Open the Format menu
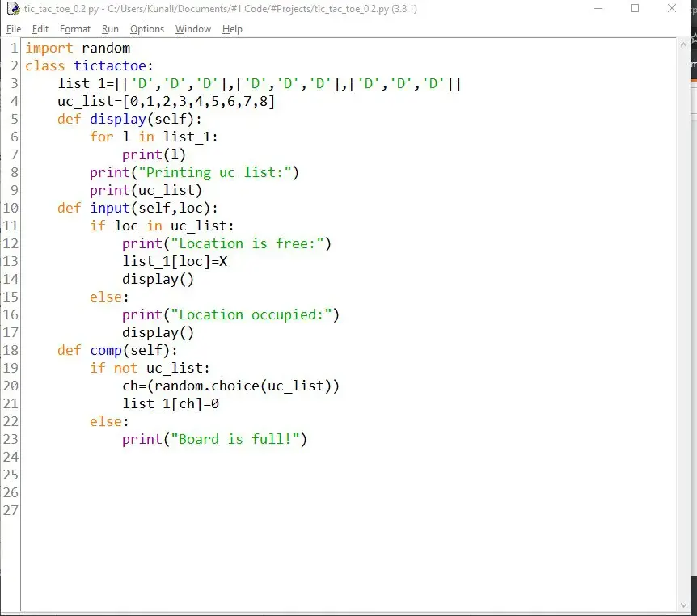The width and height of the screenshot is (697, 616). (x=74, y=29)
